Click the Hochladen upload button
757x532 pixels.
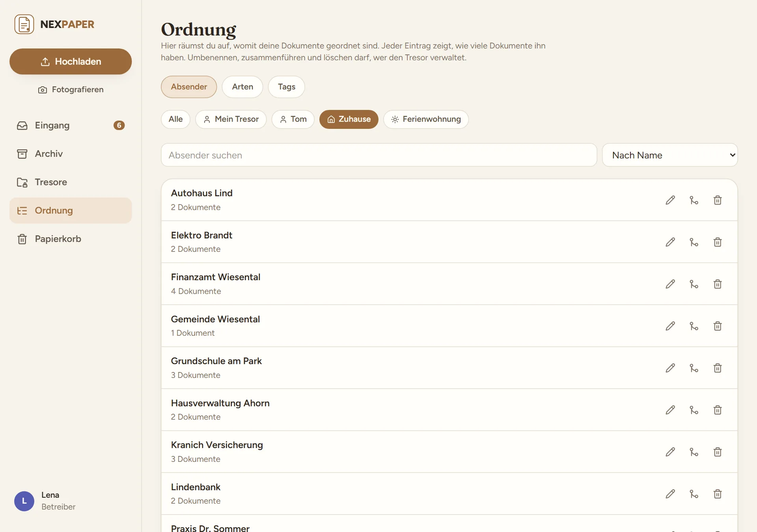click(x=71, y=61)
